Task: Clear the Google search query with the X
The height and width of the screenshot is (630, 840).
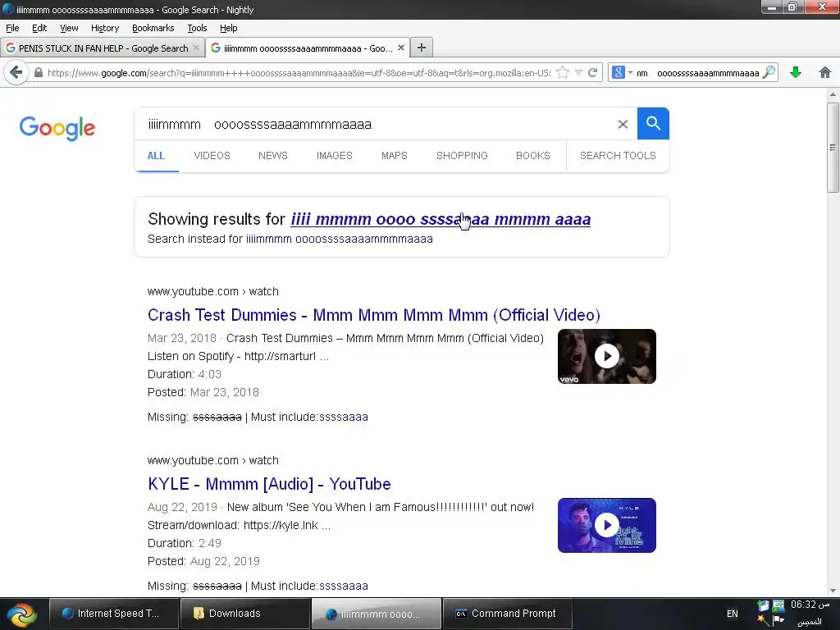Action: (623, 125)
